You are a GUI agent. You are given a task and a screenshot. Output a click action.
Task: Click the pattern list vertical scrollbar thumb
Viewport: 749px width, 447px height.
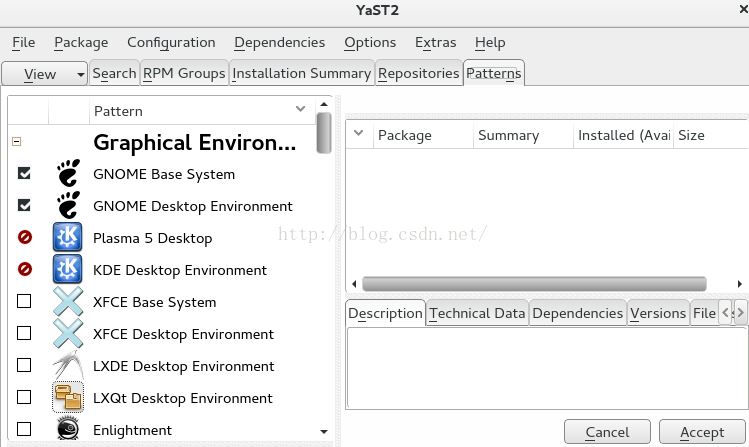pyautogui.click(x=324, y=133)
